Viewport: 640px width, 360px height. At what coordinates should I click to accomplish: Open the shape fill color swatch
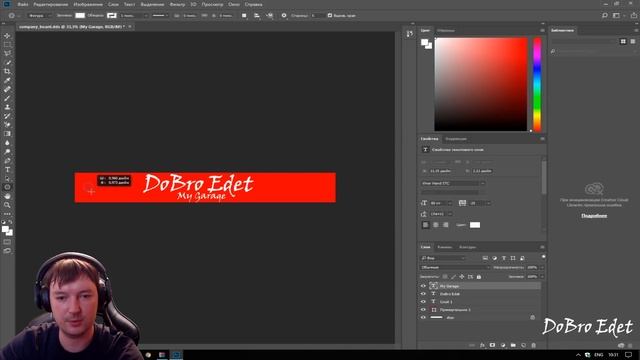pos(80,16)
